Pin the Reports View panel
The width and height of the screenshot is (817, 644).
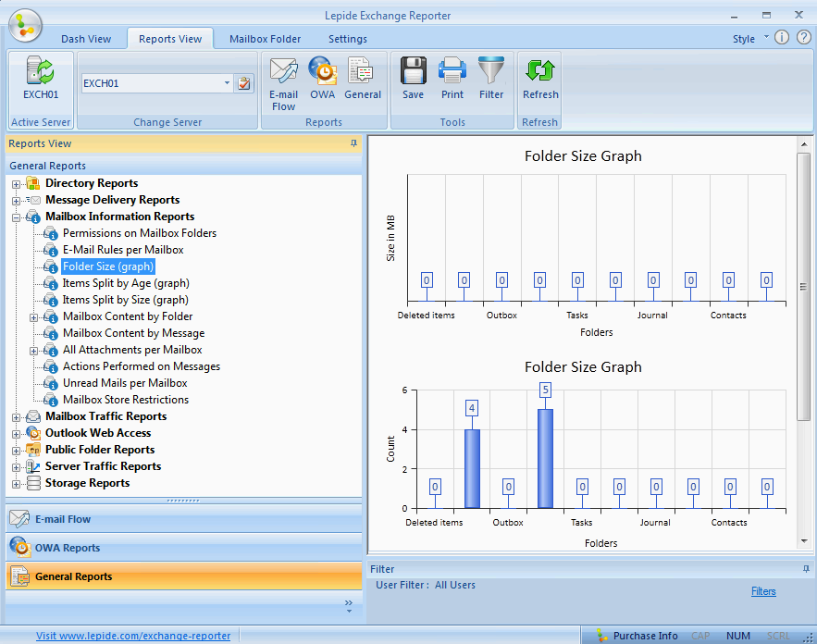tap(353, 143)
